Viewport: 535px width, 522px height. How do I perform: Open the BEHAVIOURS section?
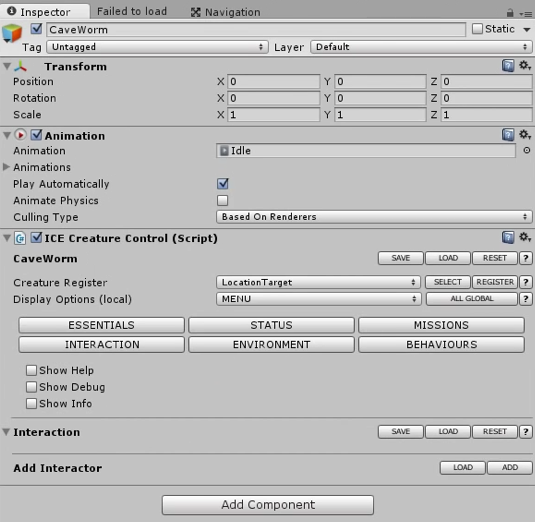(441, 345)
